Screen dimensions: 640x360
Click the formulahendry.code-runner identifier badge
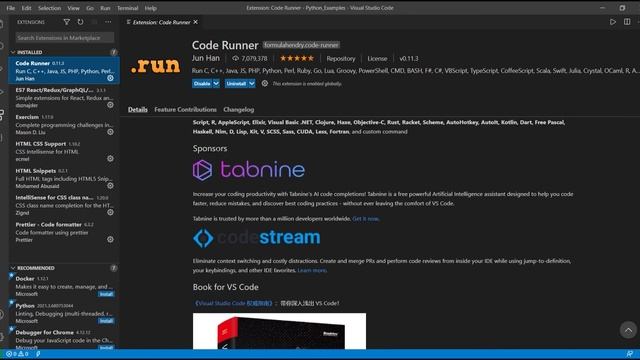click(301, 45)
